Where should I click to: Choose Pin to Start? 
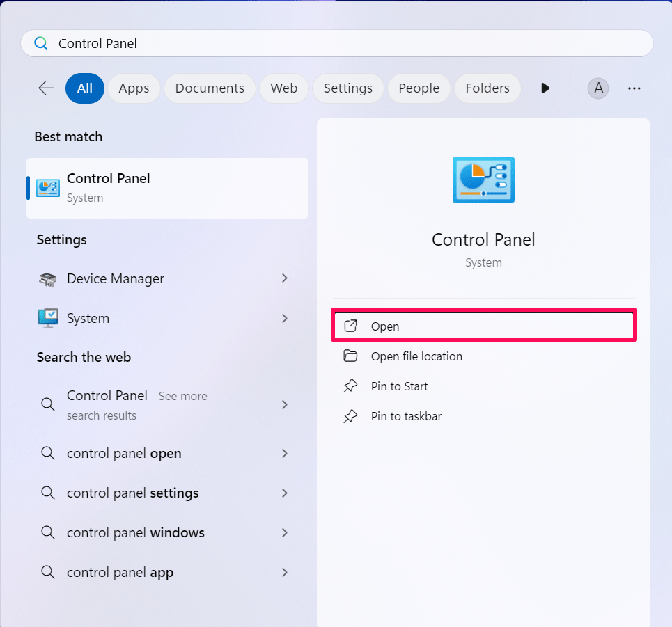tap(484, 386)
